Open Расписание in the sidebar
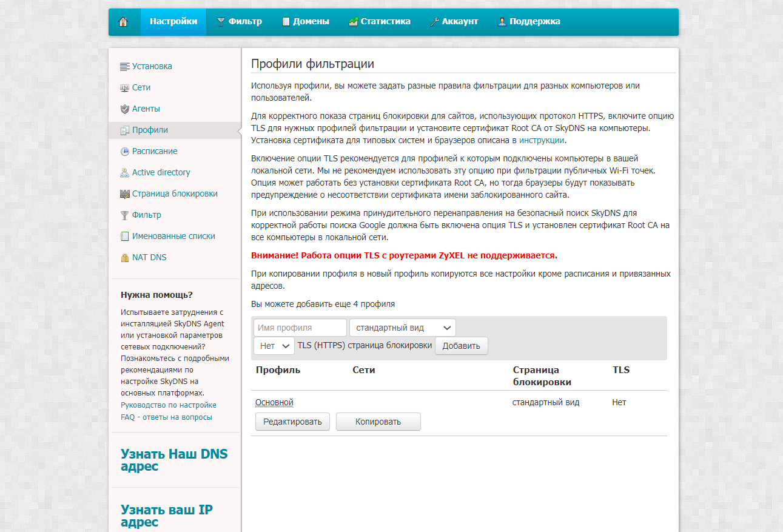This screenshot has width=783, height=532. point(155,151)
